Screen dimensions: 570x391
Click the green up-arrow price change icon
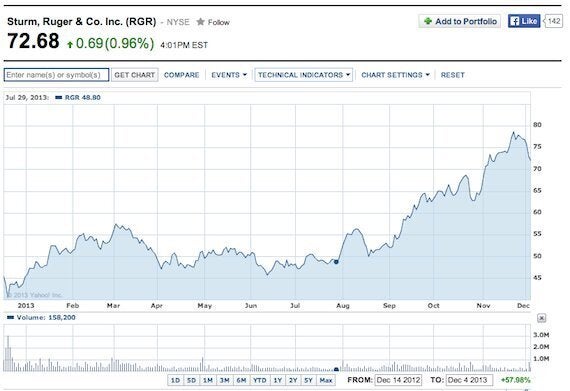[70, 44]
